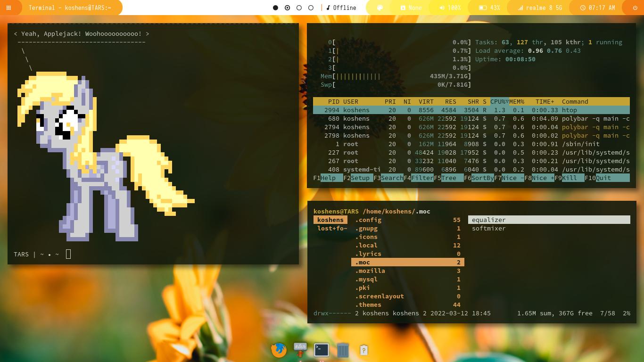This screenshot has height=362, width=644.
Task: Open the color palette module in polybar
Action: pos(380,8)
